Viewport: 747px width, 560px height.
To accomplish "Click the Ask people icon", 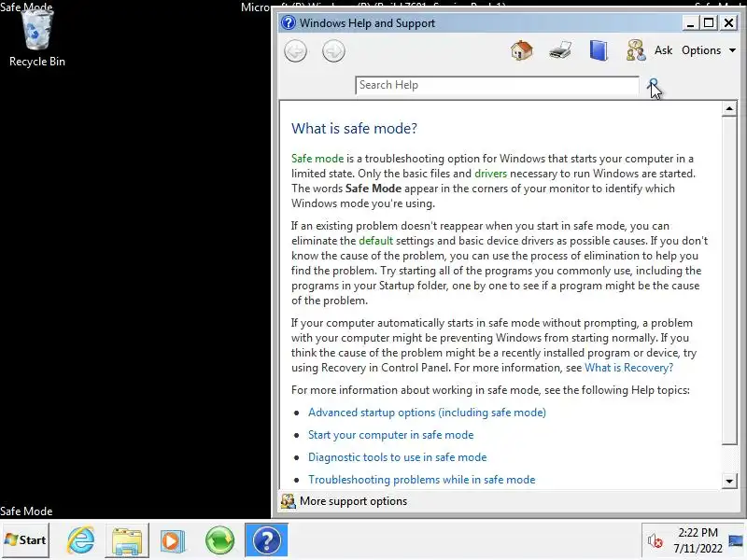I will pos(636,50).
